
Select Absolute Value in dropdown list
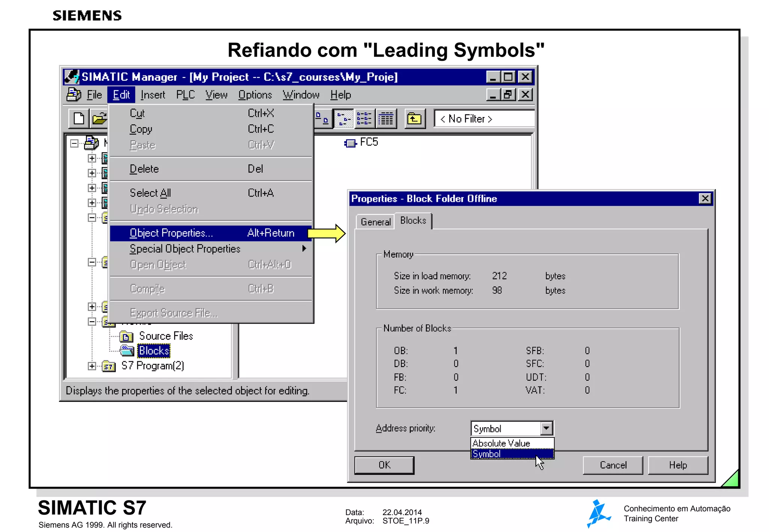[x=512, y=443]
